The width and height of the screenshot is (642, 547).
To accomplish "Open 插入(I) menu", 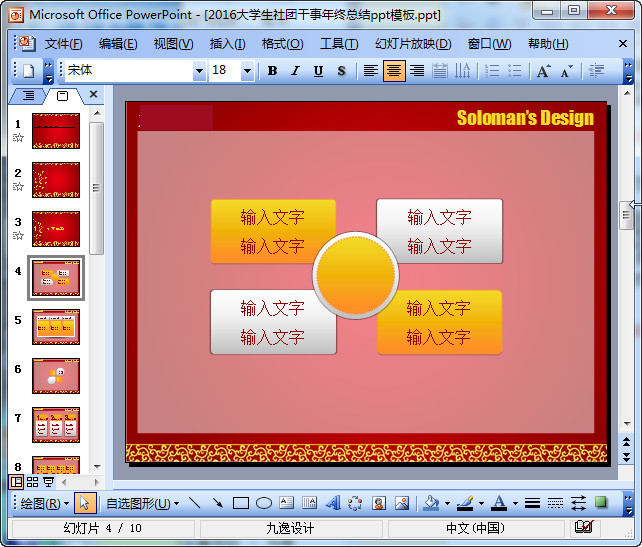I will pyautogui.click(x=227, y=44).
